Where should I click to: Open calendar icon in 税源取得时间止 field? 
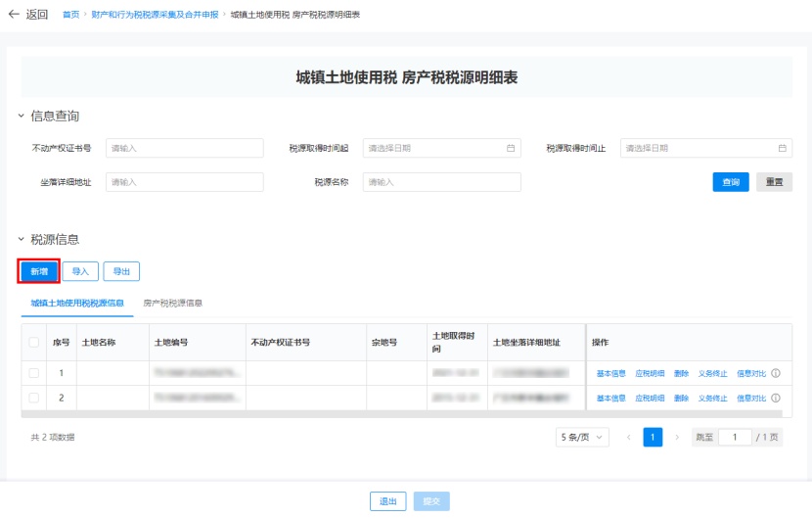(x=782, y=149)
